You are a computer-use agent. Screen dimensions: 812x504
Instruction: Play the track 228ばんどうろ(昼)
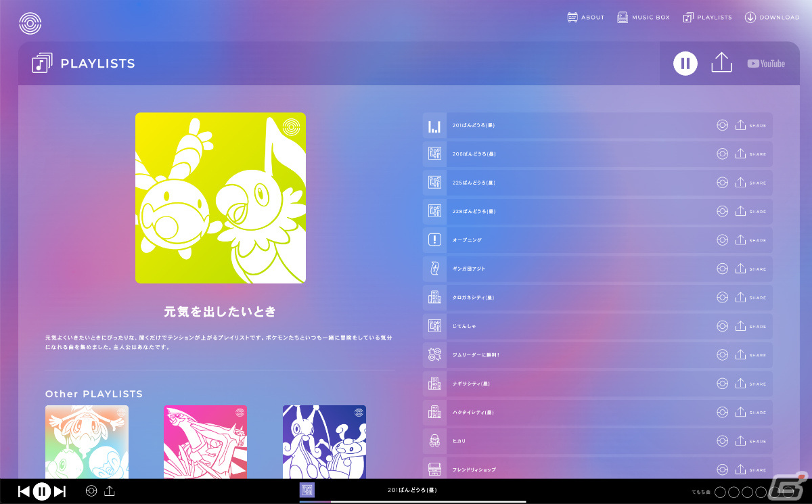pos(597,212)
